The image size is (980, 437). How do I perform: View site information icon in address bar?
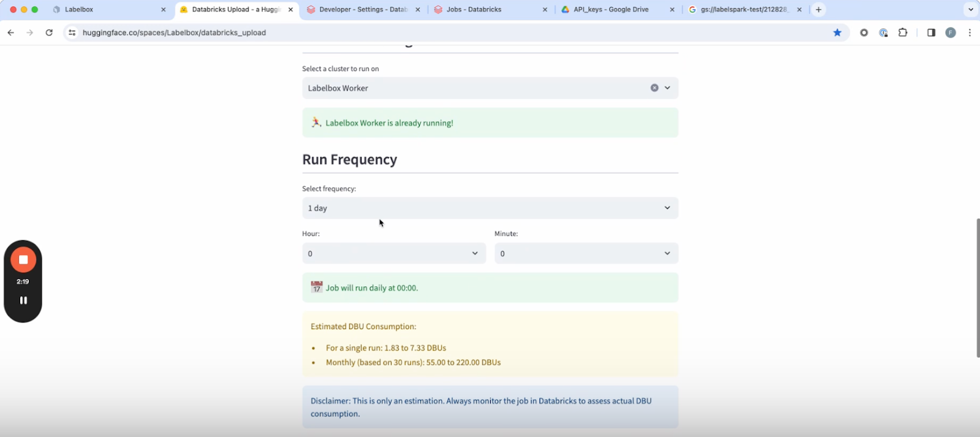72,32
